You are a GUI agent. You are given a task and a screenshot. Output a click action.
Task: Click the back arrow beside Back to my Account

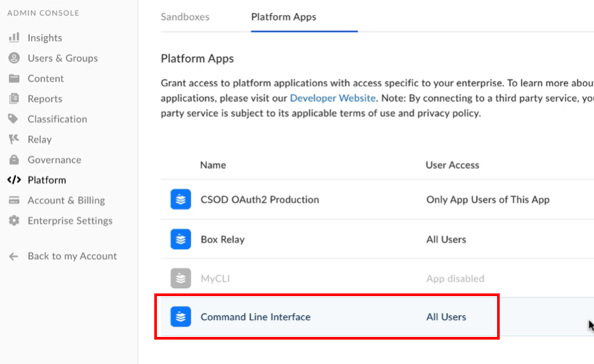click(x=14, y=257)
